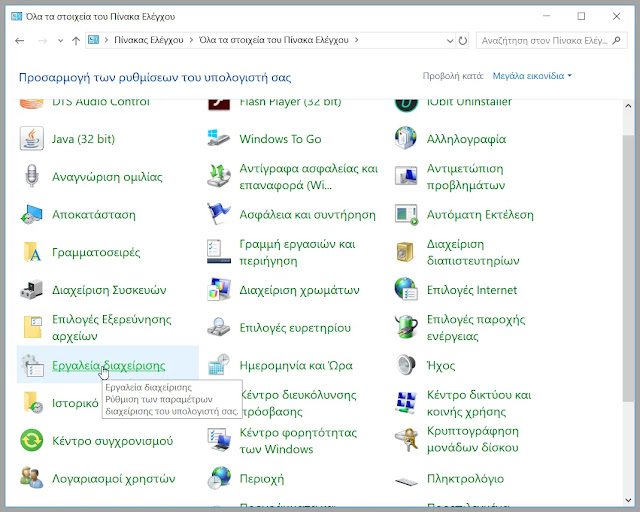Click the Control Panel icon in address bar
Screen dimensions: 640x512
coord(93,40)
